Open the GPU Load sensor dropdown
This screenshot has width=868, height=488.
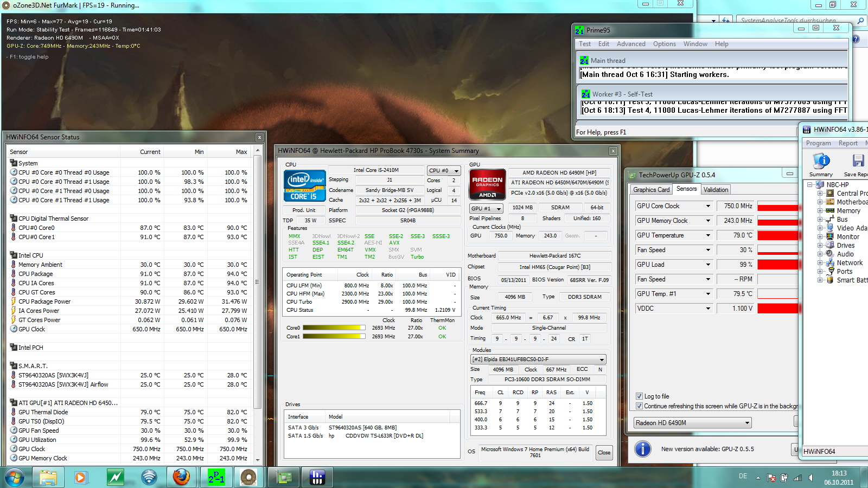708,265
